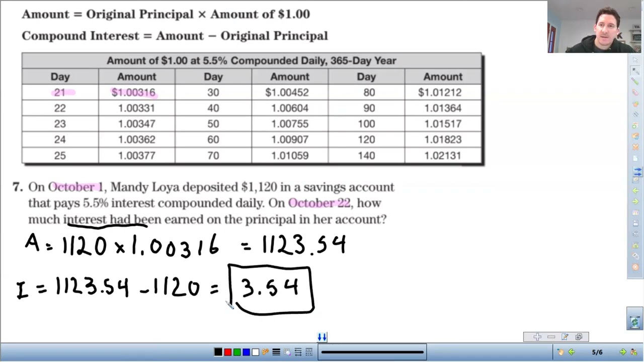
Task: Open the recycle bin icon at lower right
Action: pyautogui.click(x=634, y=322)
